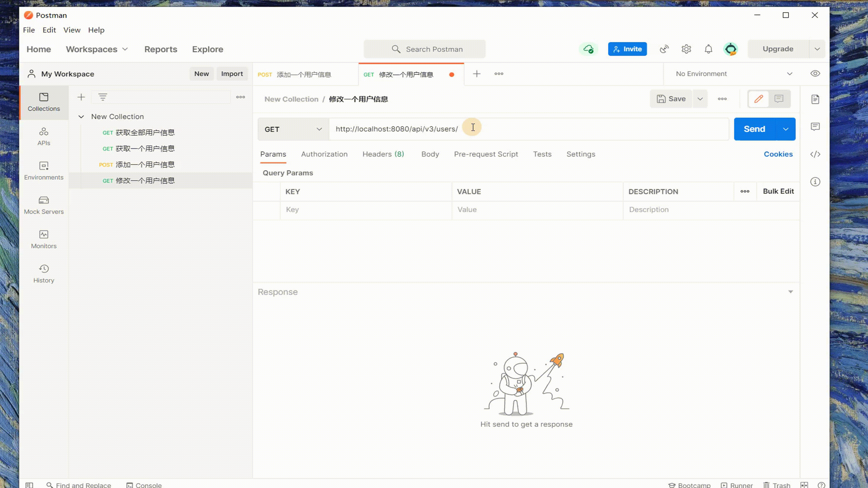Open collections panel three-dot options menu
Screen dimensions: 868x488
(x=241, y=97)
